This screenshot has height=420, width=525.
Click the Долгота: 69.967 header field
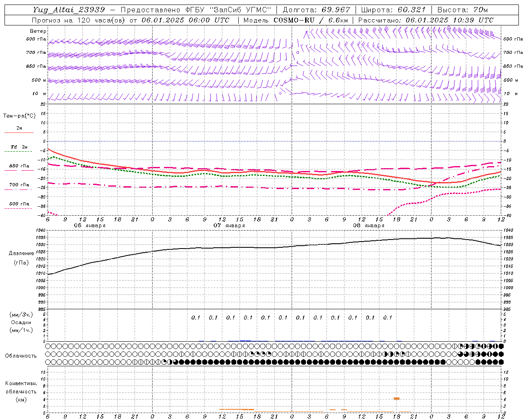(x=316, y=10)
